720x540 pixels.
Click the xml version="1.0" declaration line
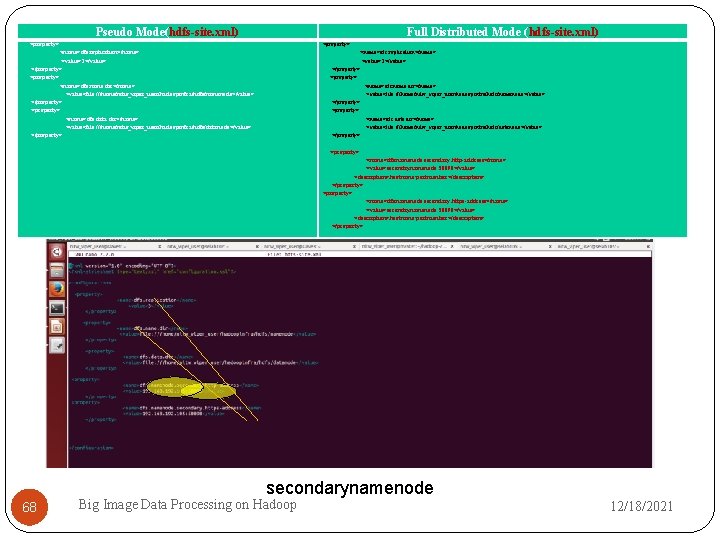tap(122, 266)
